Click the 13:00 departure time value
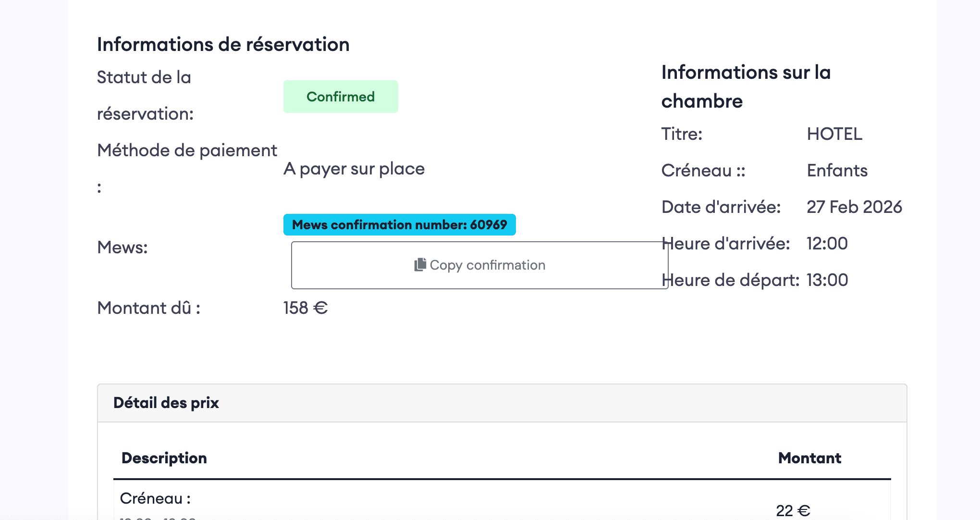Screen dimensions: 980x520 (x=827, y=280)
